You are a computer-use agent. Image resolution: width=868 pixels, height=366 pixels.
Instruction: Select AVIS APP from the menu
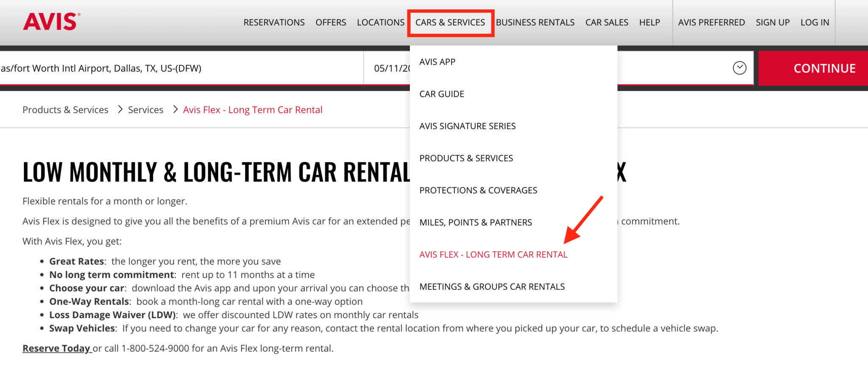click(437, 61)
